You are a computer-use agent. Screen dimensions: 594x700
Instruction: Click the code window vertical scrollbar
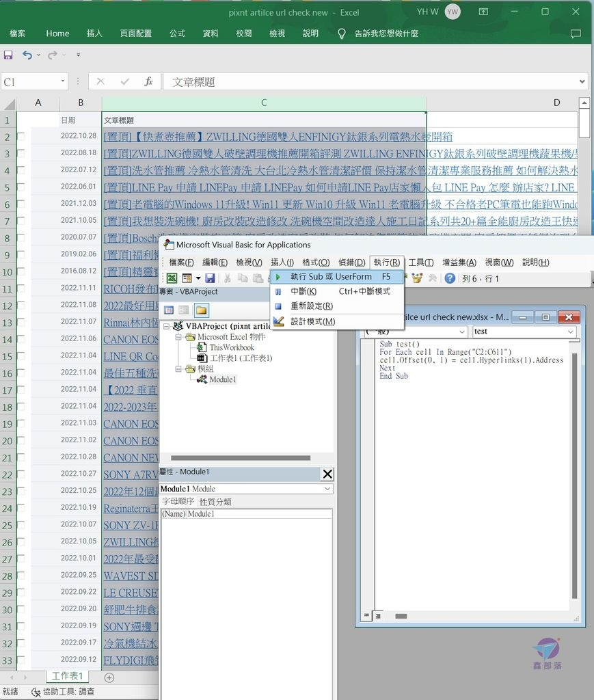[x=574, y=476]
